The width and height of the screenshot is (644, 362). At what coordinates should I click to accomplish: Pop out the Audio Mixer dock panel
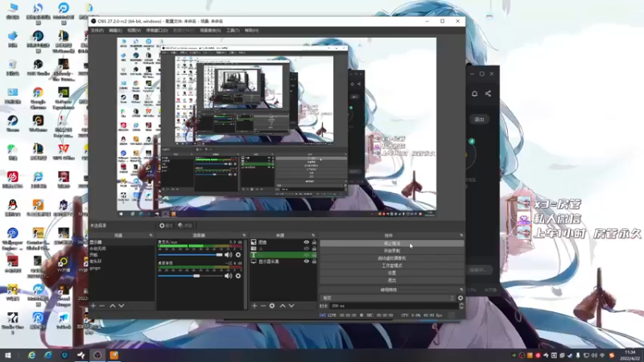point(244,235)
